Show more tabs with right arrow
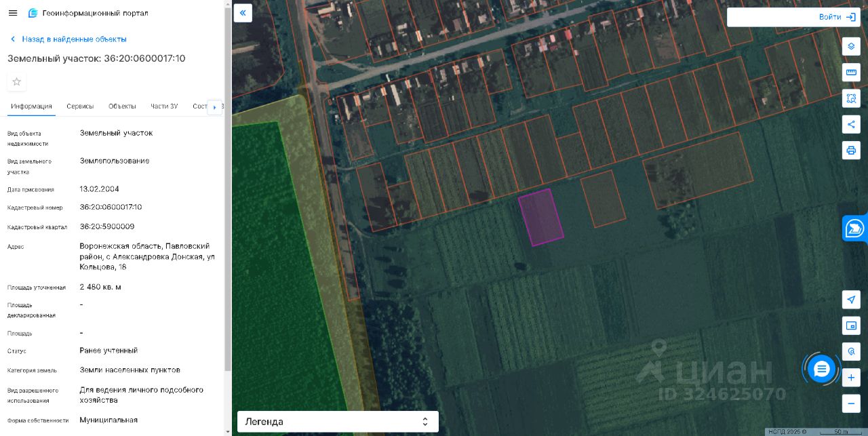The image size is (868, 436). point(215,107)
